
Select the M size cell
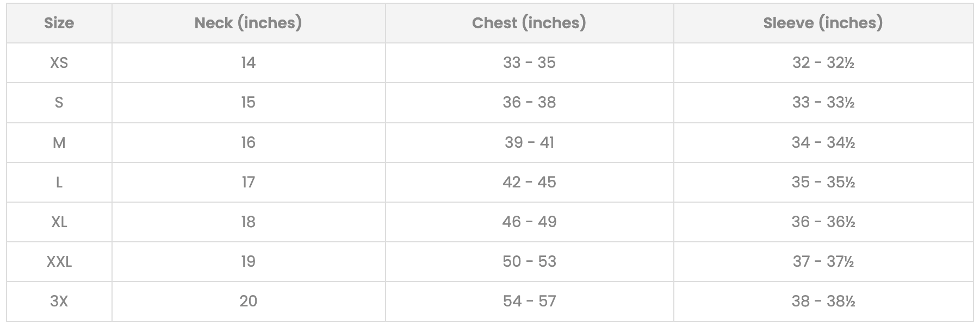59,142
